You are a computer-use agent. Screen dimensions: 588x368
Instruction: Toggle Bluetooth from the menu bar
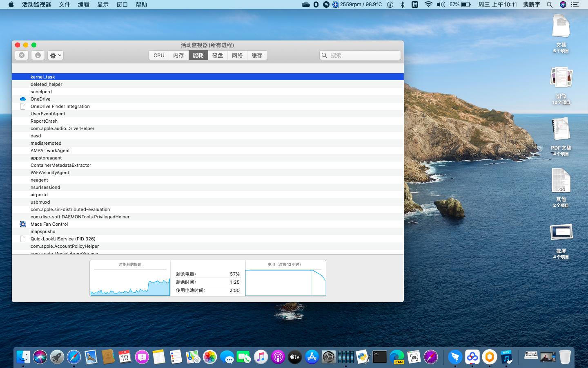click(402, 4)
